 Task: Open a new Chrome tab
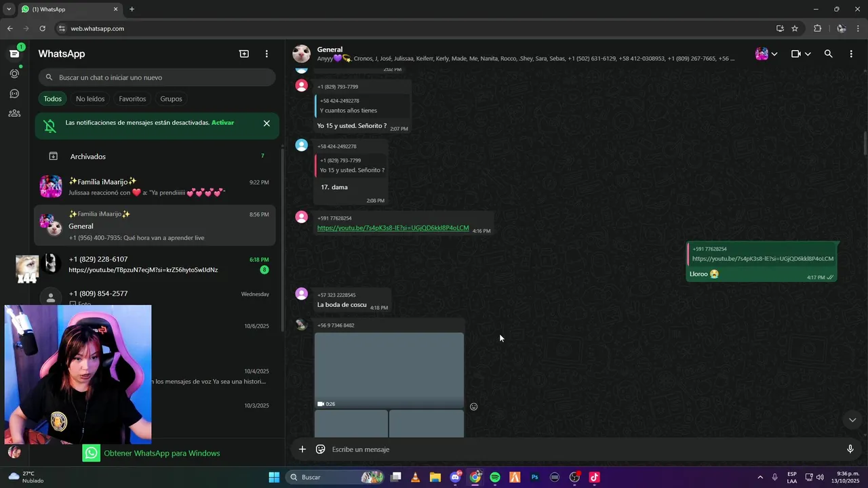coord(132,9)
